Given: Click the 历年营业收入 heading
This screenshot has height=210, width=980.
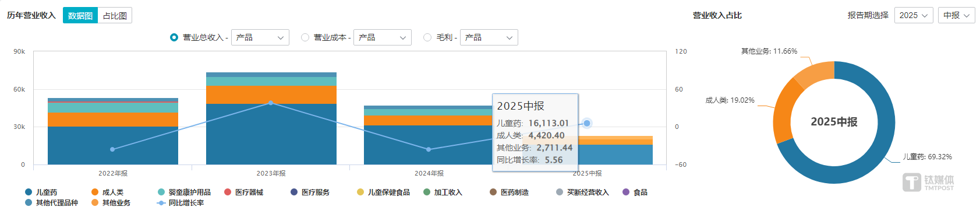Looking at the screenshot, I should [x=31, y=15].
